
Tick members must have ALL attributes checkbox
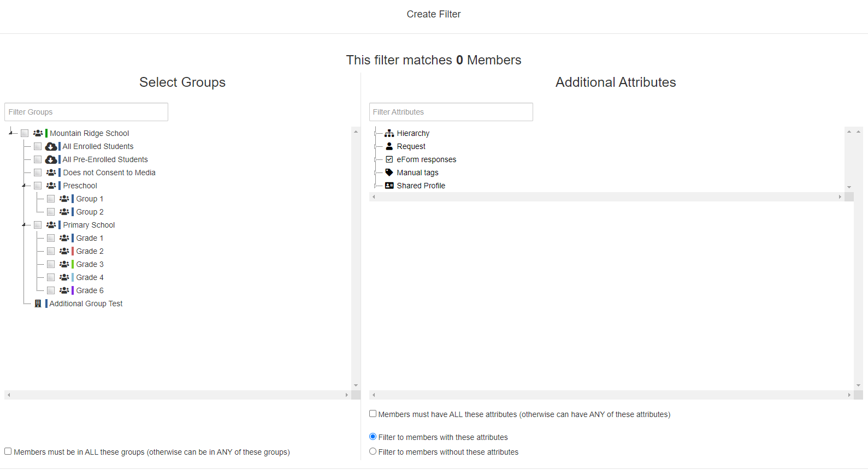(x=373, y=414)
